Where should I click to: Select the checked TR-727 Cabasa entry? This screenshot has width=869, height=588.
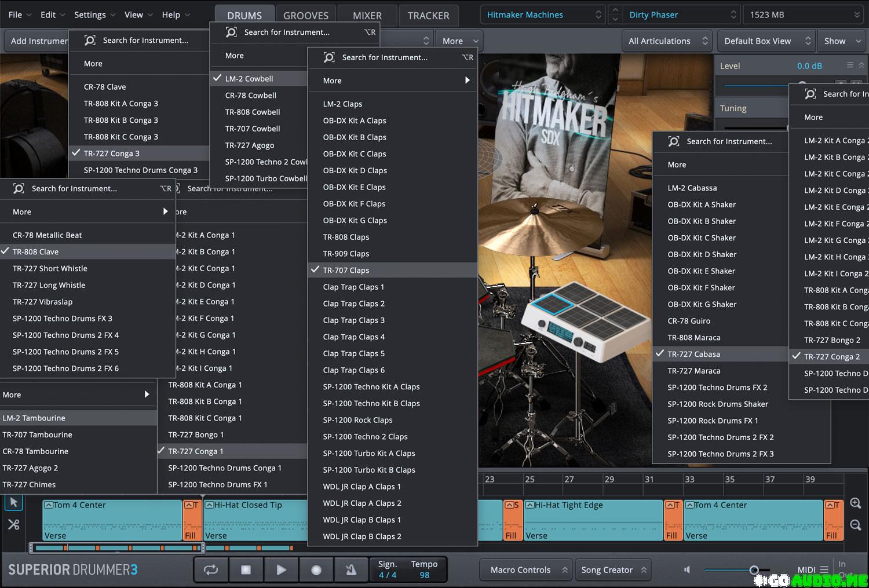(693, 355)
